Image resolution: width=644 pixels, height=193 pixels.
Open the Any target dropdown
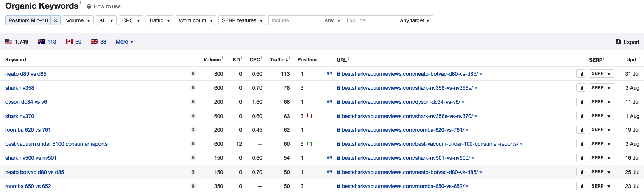coord(415,20)
